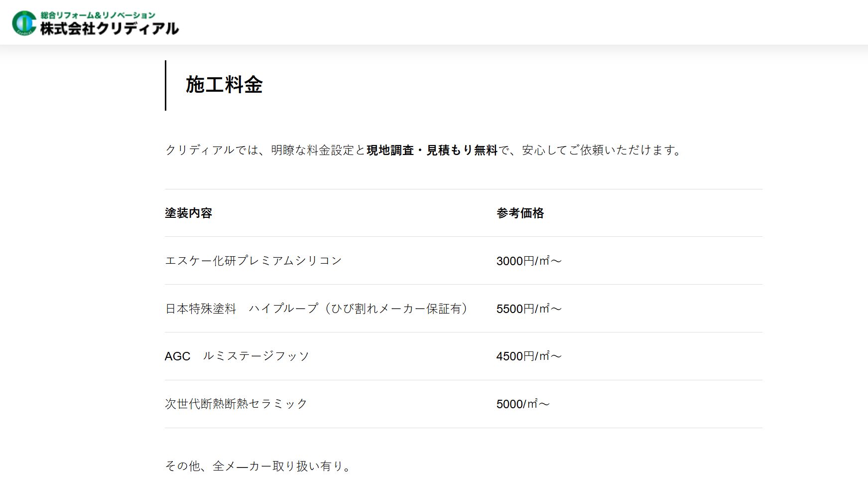This screenshot has height=483, width=868.
Task: Click the クリディアルでは、明瞭な料金設定と intro text
Action: 265,150
